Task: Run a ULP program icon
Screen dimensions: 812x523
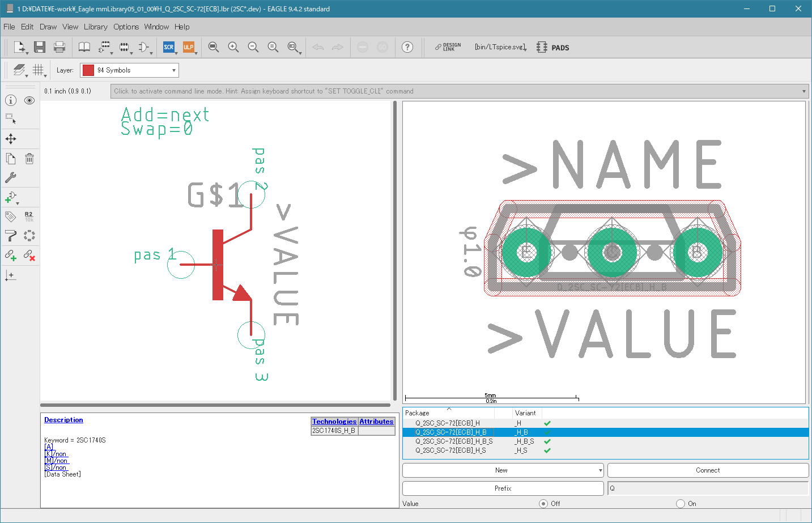Action: coord(188,48)
